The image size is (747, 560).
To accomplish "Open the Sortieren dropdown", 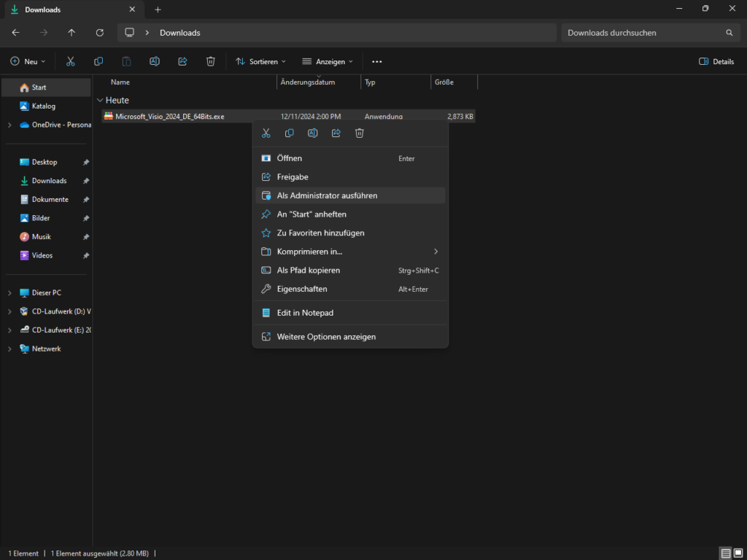I will click(260, 61).
